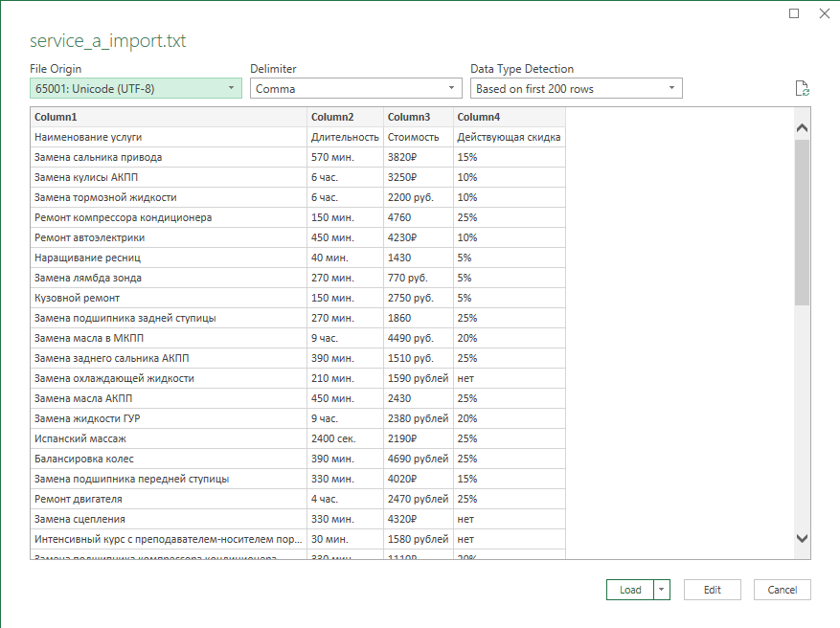
Task: Click the Edit button
Action: 712,590
